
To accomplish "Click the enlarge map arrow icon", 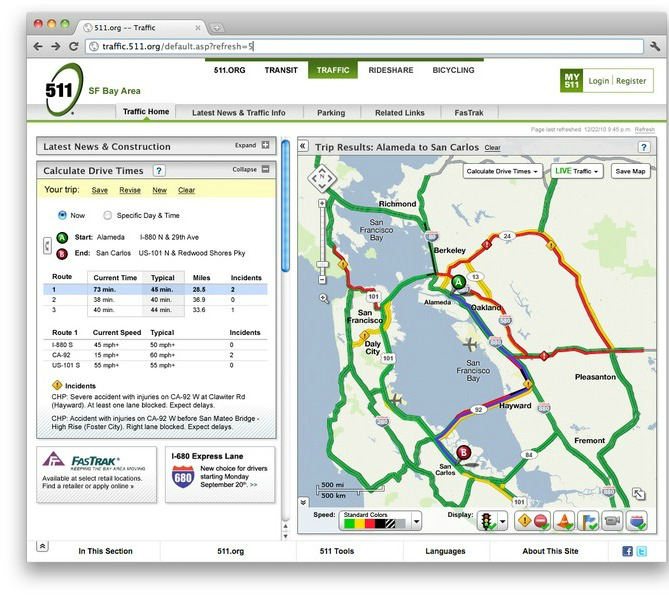I will (x=638, y=494).
